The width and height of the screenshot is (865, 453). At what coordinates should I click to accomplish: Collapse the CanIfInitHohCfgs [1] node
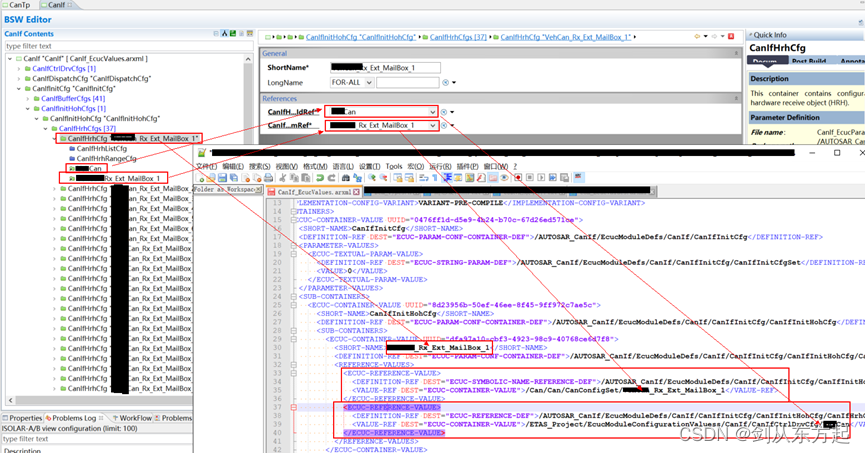coord(28,108)
